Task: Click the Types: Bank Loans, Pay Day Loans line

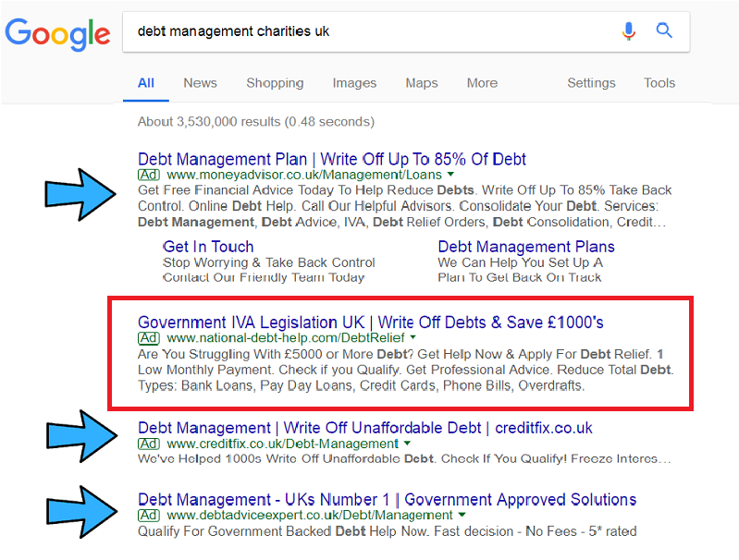Action: (361, 385)
